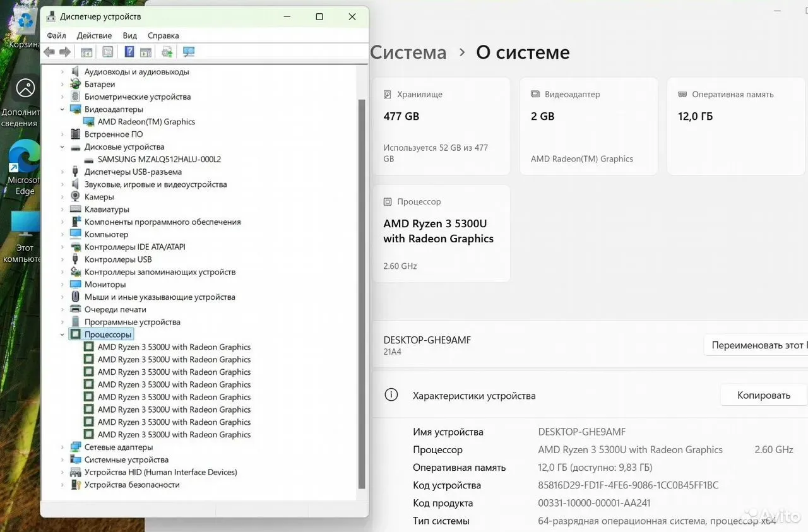Open the Видеоадаптер 2 GB card
The width and height of the screenshot is (808, 532).
[x=588, y=126]
